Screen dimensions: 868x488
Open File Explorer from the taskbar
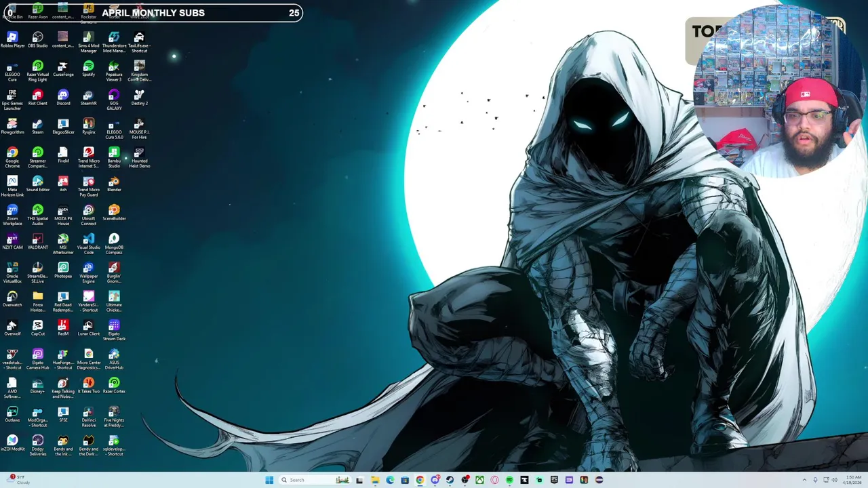tap(374, 480)
